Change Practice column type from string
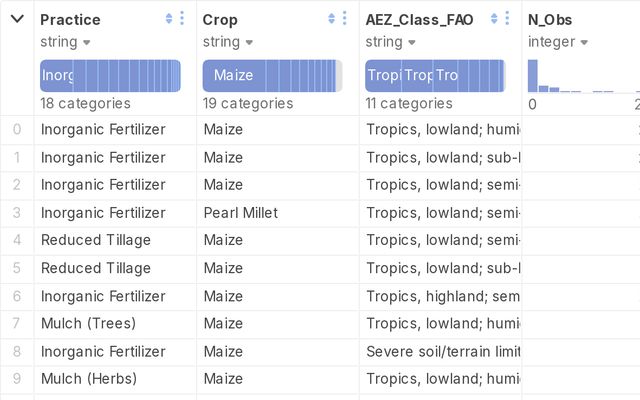Viewport: 640px width, 400px height. coord(65,42)
